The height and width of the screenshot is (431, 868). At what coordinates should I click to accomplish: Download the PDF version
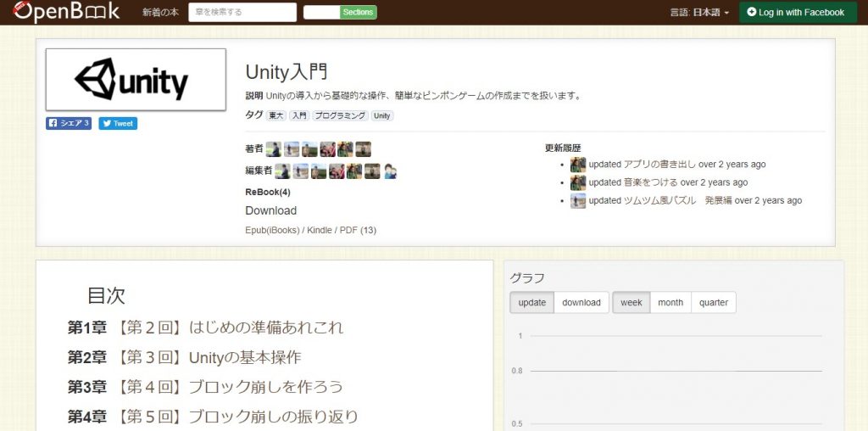point(348,231)
